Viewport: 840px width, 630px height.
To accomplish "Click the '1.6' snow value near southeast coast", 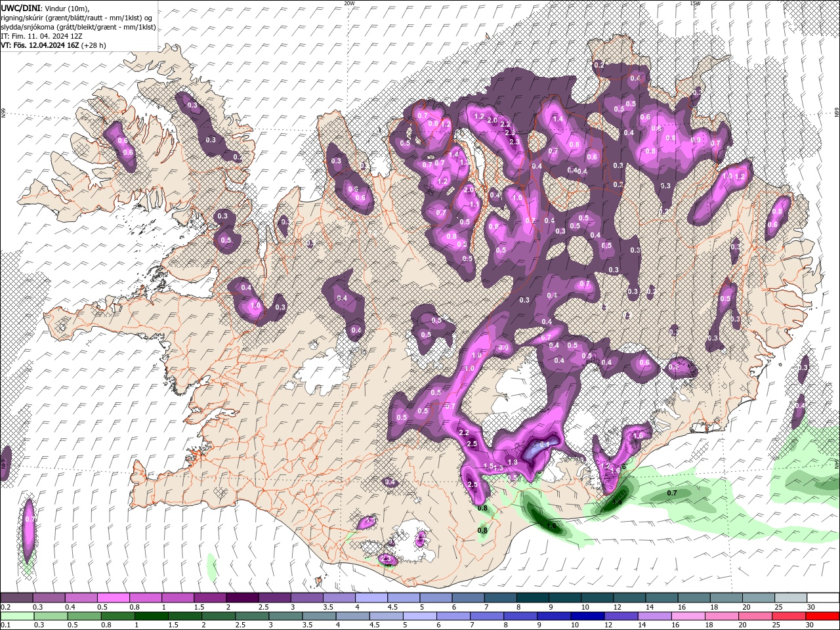I will [x=637, y=436].
